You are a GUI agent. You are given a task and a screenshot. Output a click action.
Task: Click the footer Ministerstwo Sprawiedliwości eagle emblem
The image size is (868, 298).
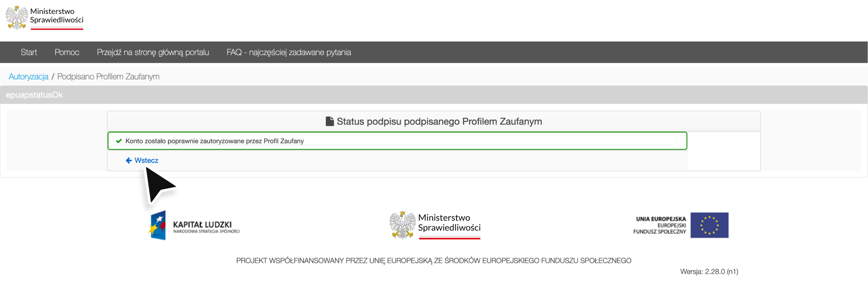tap(402, 225)
